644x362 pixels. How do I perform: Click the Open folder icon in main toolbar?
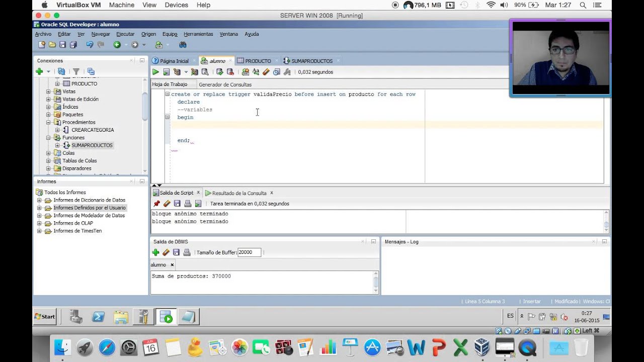52,45
